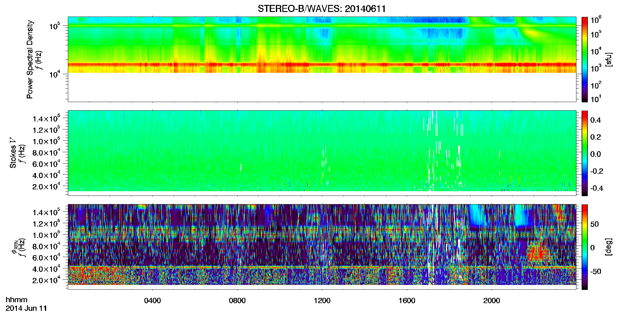This screenshot has height=332, width=644.
Task: Click the phi RTN degree color bar
Action: [x=585, y=247]
